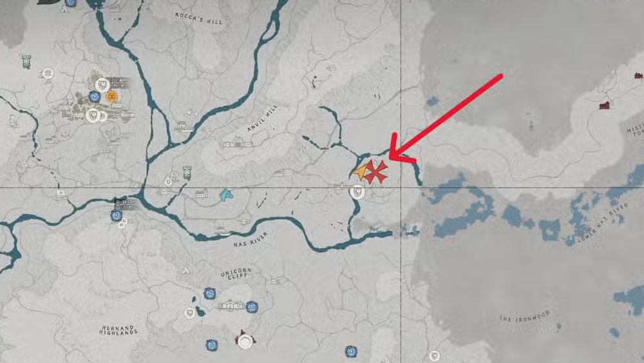Click blue waypoint left of Unicorn Cliff building
The width and height of the screenshot is (644, 363).
click(209, 293)
